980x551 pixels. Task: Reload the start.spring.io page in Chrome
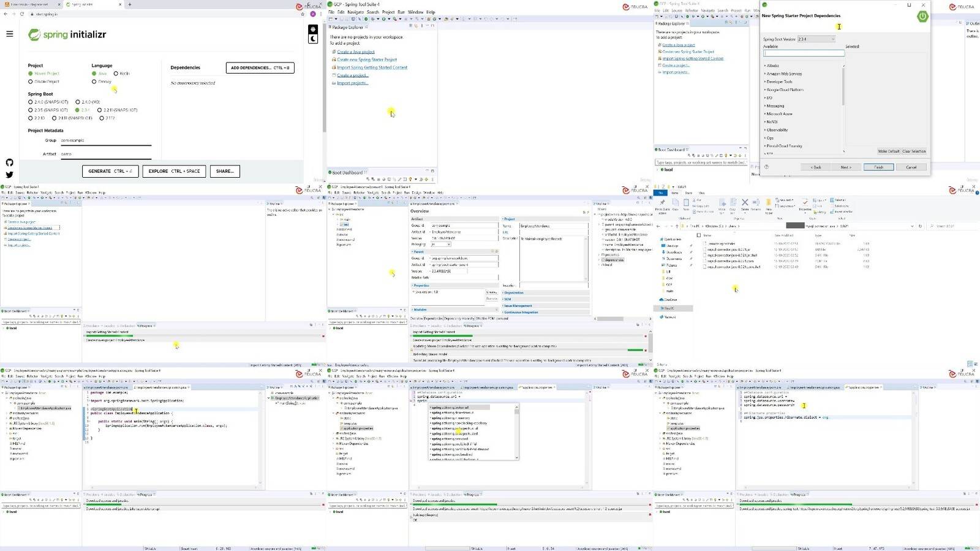pyautogui.click(x=22, y=14)
